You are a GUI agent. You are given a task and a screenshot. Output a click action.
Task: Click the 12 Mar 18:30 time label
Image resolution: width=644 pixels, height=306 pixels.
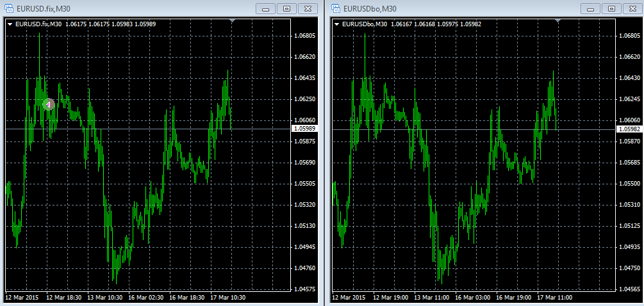(x=63, y=298)
